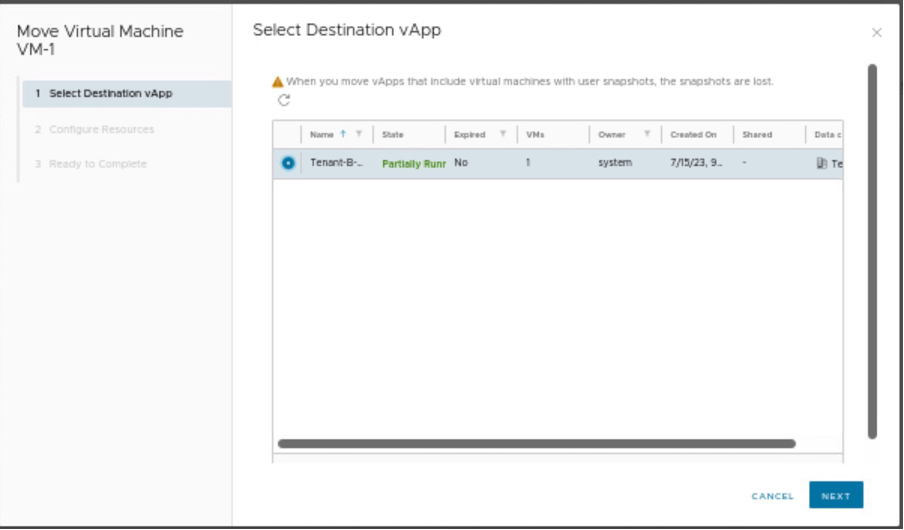Click the data center icon in the row
Viewport: 904px width, 530px height.
click(822, 163)
